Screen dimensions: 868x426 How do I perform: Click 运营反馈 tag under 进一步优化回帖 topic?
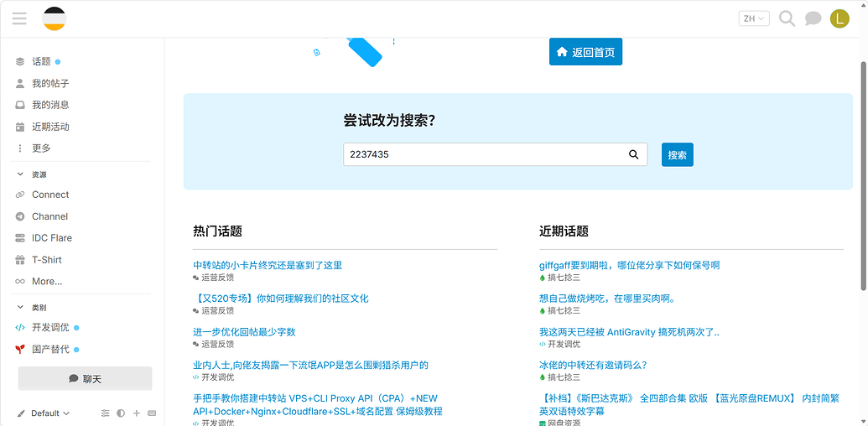pos(214,344)
